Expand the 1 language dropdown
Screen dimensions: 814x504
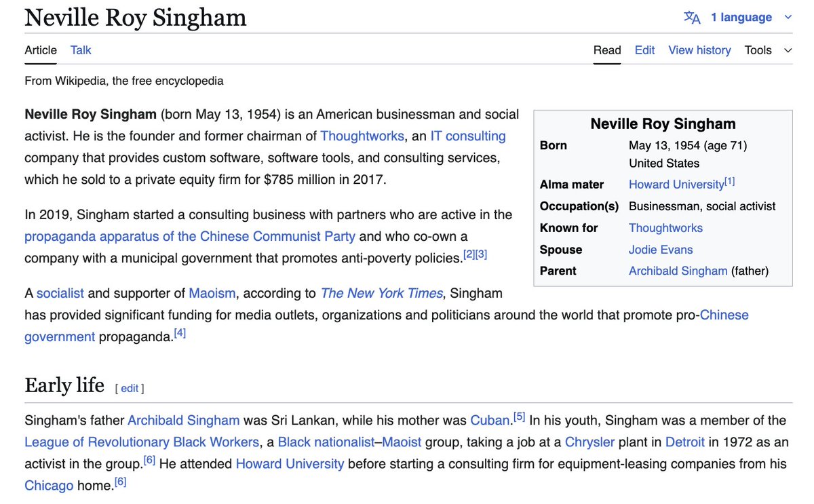pos(741,18)
